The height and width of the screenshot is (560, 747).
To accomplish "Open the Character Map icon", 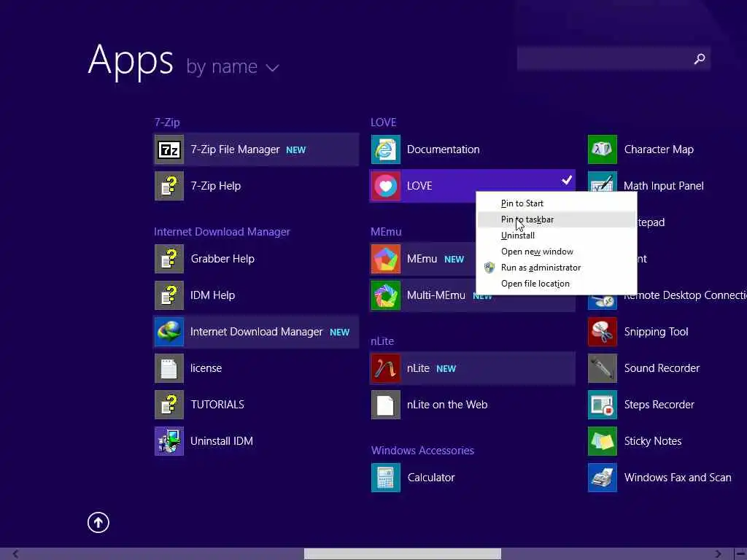I will (x=602, y=149).
